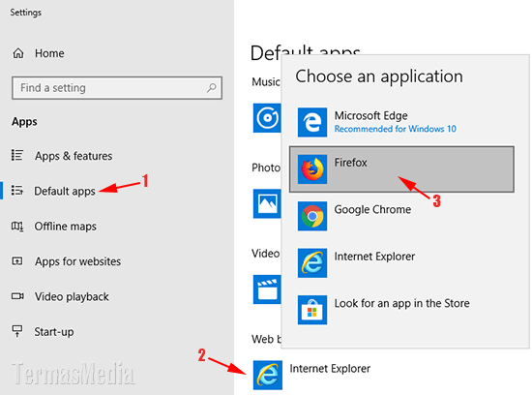Screen dimensions: 532x395
Task: Focus the Find a setting search box
Action: (x=117, y=88)
